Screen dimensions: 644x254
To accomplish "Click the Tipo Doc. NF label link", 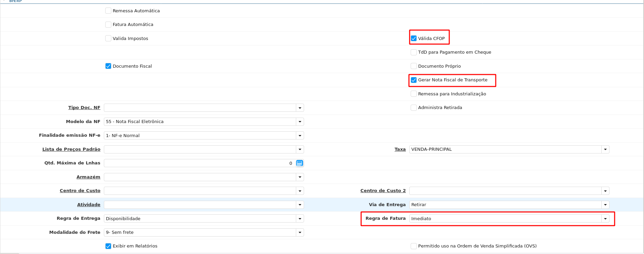I will coord(84,108).
